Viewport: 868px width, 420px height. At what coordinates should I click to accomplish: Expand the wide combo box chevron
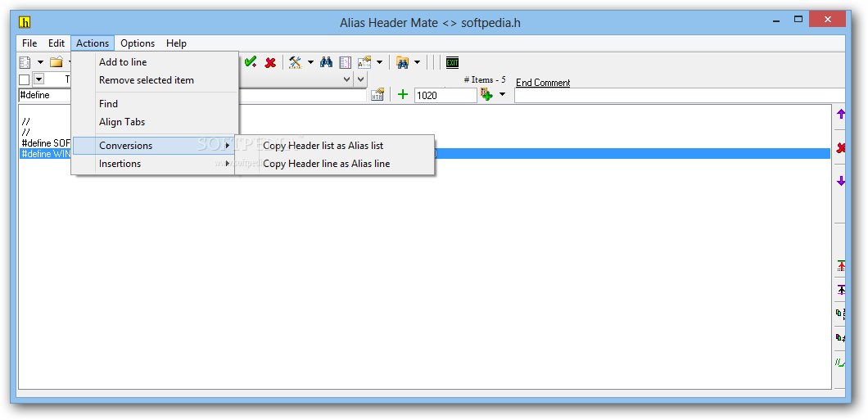(x=347, y=79)
